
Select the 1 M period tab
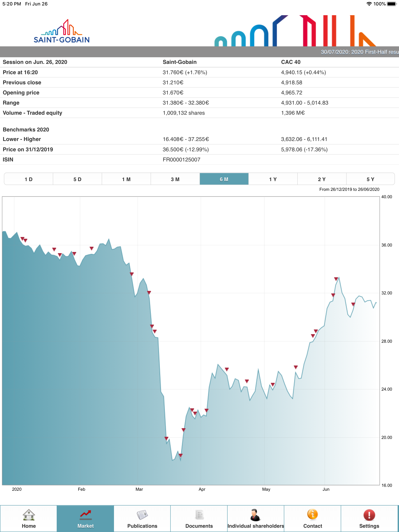tap(126, 179)
